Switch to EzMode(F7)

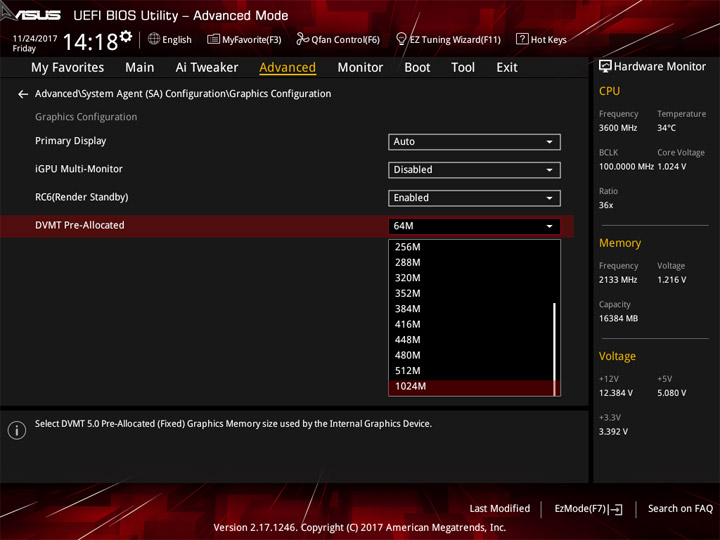(x=588, y=509)
